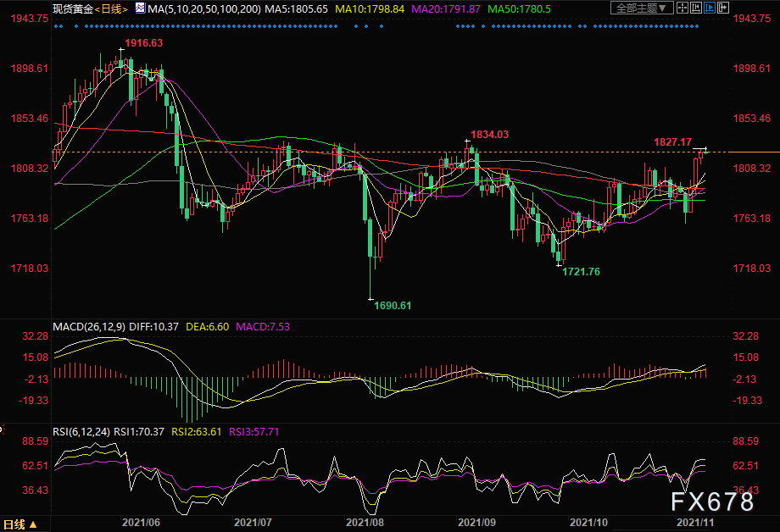
Task: Click the small red icon beside RSI panel
Action: click(2, 429)
